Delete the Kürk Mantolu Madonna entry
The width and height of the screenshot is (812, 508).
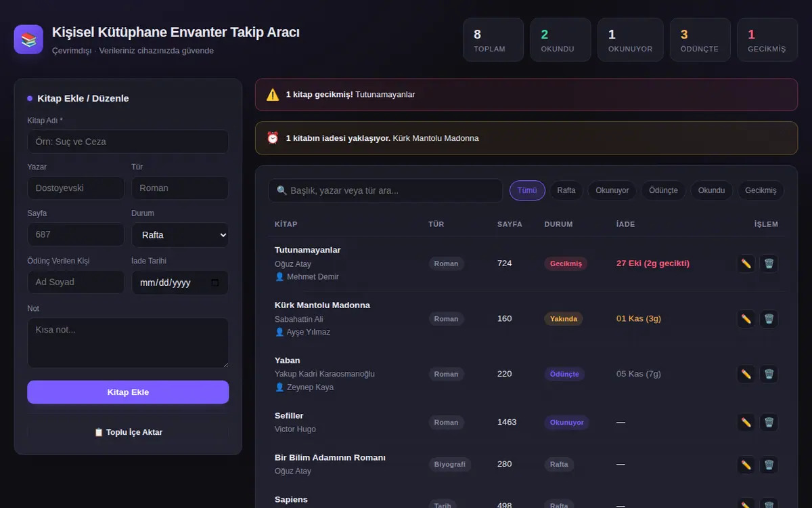769,319
